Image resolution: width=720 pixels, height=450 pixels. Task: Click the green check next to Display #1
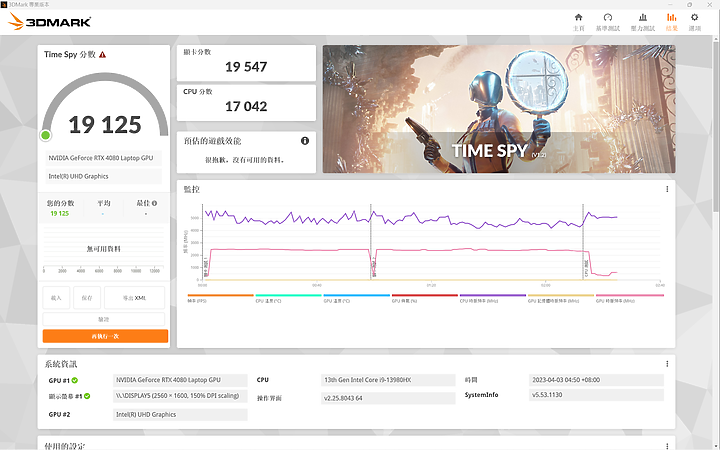click(87, 396)
